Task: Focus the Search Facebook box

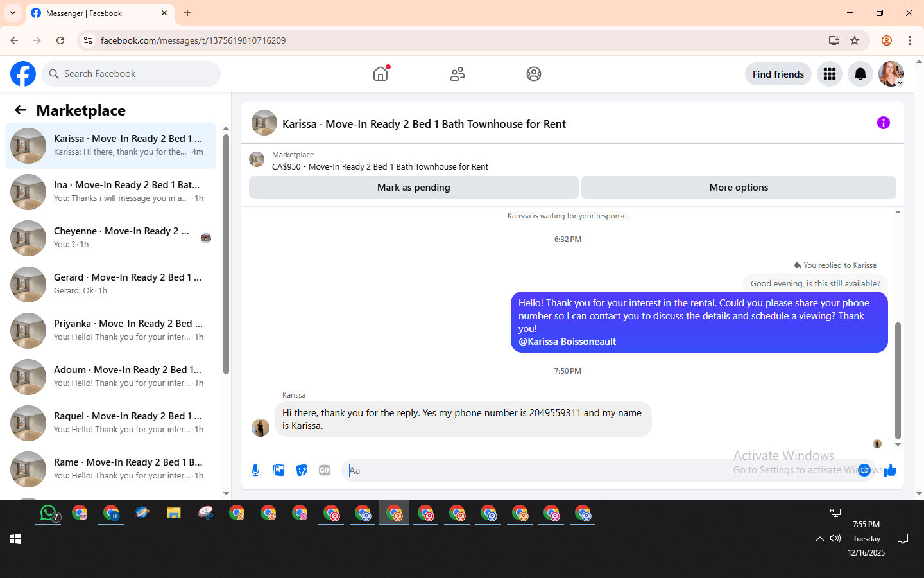Action: coord(131,74)
